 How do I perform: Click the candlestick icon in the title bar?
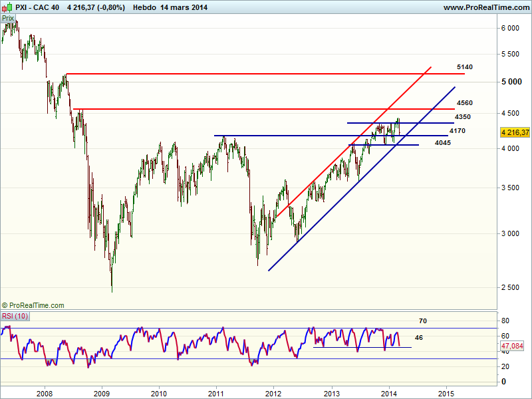[x=7, y=7]
